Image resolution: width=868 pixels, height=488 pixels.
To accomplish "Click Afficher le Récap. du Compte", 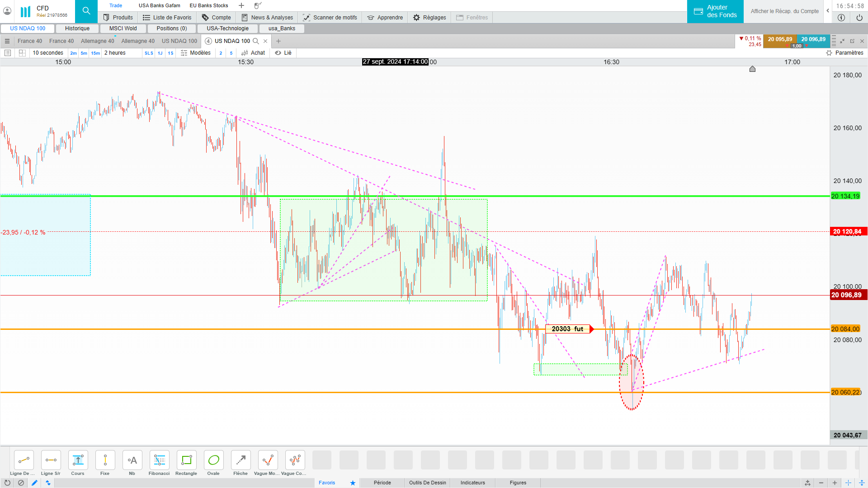I will [x=784, y=11].
